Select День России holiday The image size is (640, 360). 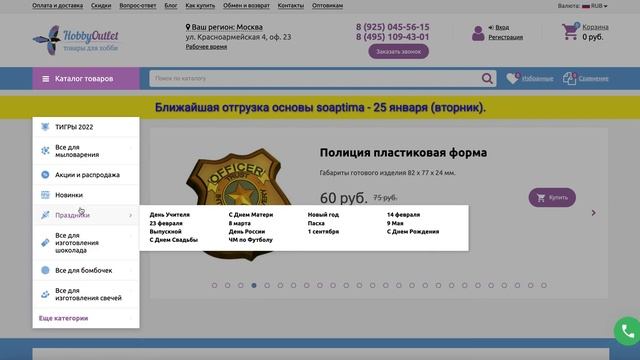[x=247, y=231]
